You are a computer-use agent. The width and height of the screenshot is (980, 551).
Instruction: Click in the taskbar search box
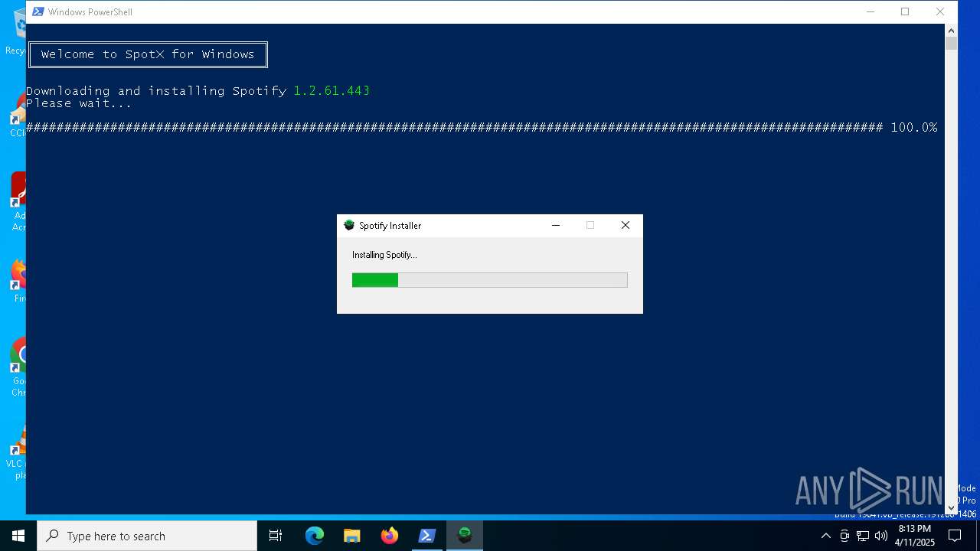147,536
